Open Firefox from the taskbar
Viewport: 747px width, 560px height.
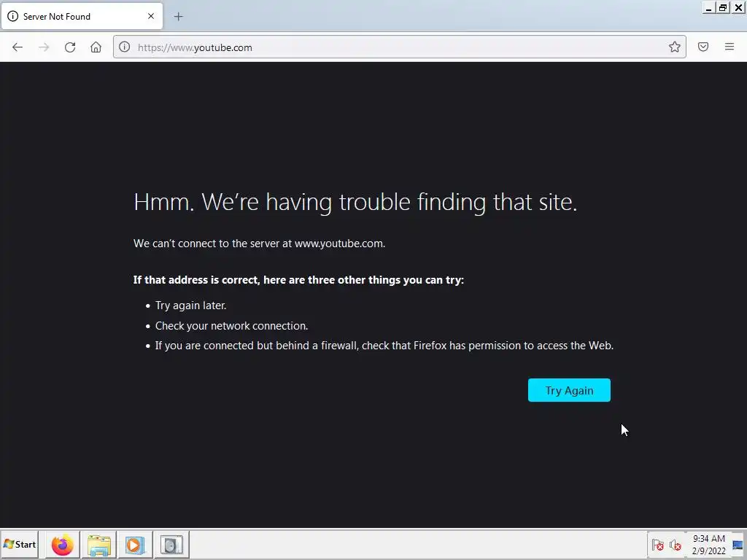coord(63,545)
